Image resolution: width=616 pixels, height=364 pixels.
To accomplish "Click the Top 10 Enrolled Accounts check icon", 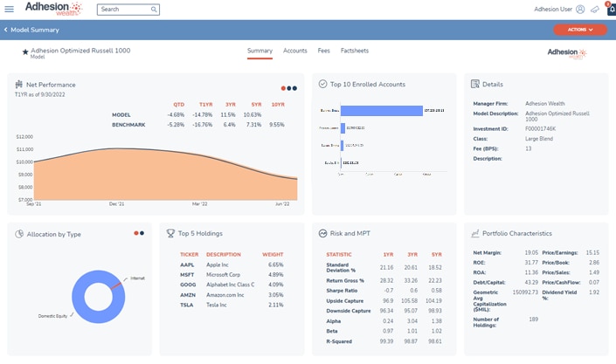I will coord(322,84).
